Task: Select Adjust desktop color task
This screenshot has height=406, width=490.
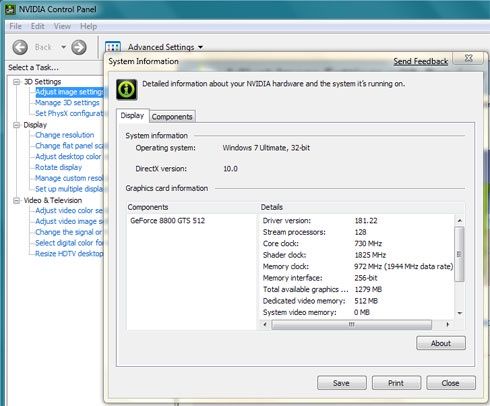Action: tap(68, 156)
